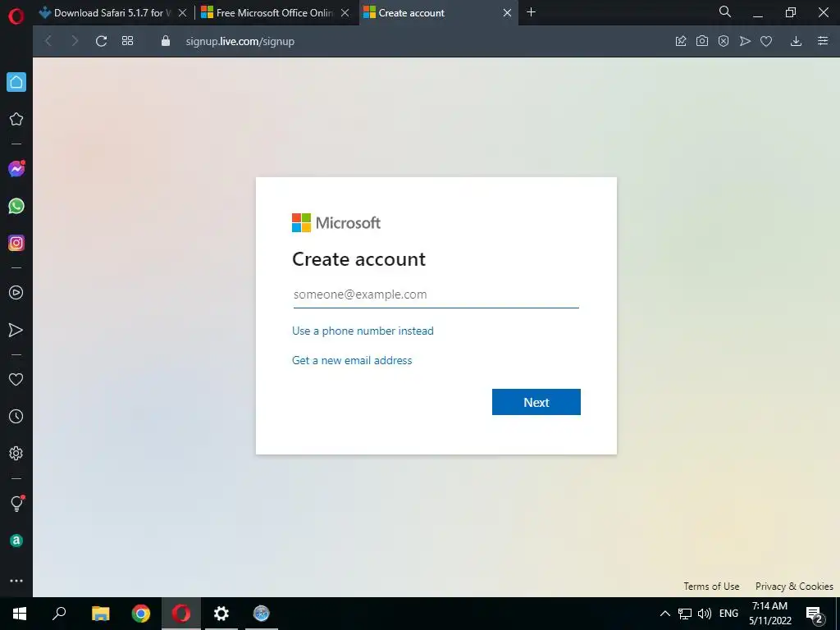The width and height of the screenshot is (840, 630).
Task: Open the Privacy & Cookies link
Action: (x=794, y=586)
